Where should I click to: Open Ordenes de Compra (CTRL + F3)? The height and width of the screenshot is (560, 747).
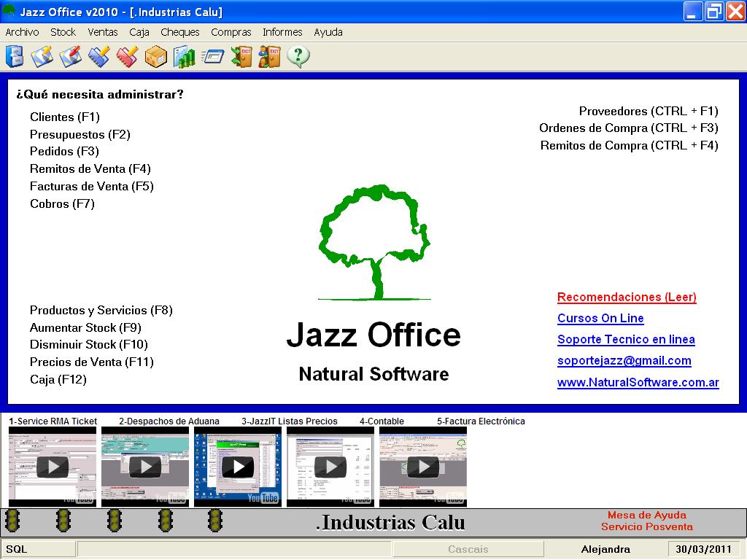tap(628, 128)
